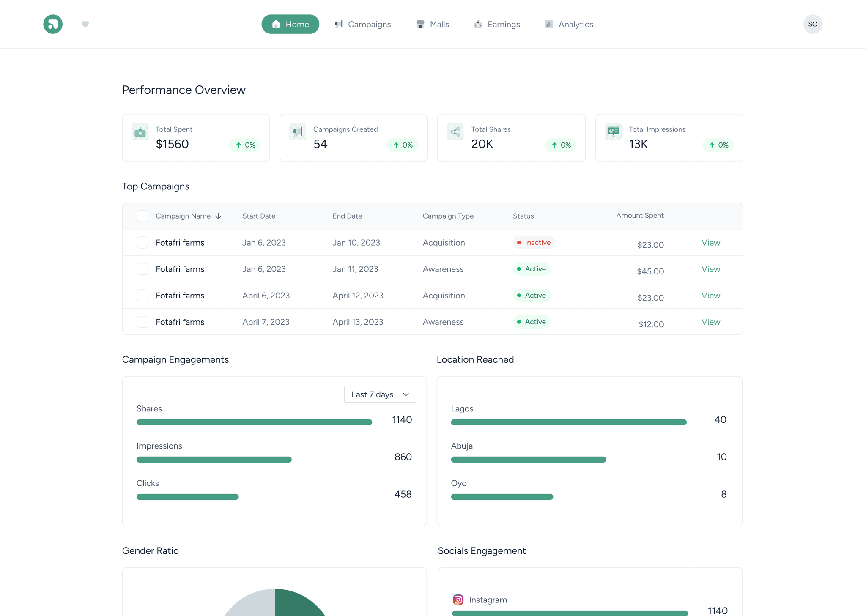Click the 0% growth badge on Total Impressions
Viewport: 866px width, 616px height.
[x=718, y=145]
